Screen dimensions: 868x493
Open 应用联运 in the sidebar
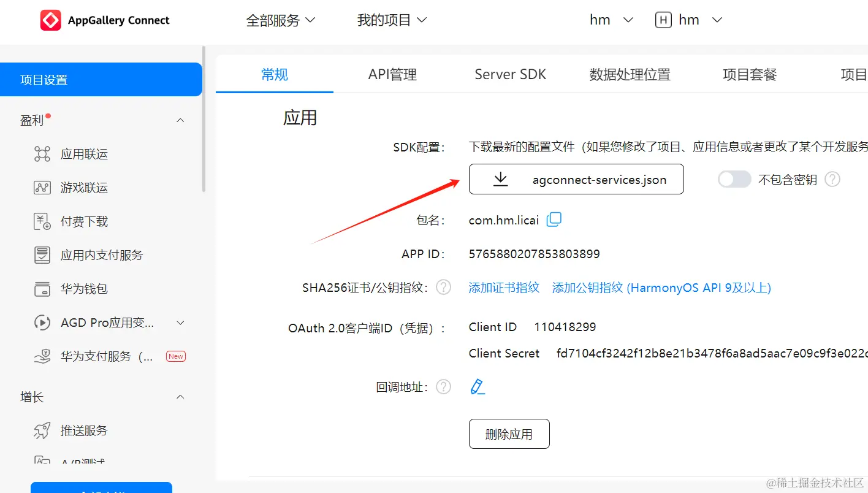point(84,154)
